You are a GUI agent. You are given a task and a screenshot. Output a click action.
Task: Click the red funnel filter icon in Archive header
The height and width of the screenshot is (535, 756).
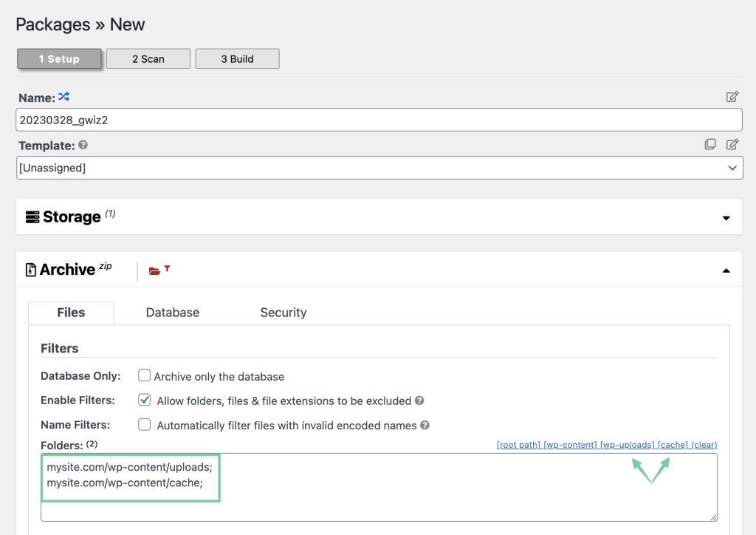tap(166, 267)
